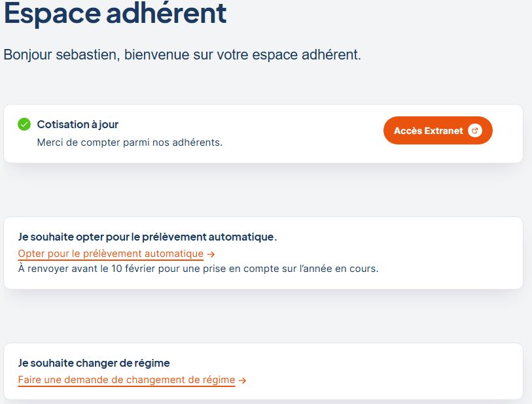The image size is (532, 404).
Task: Click the heading Je souhaite opter pour le prélèvement automatique
Action: [147, 237]
